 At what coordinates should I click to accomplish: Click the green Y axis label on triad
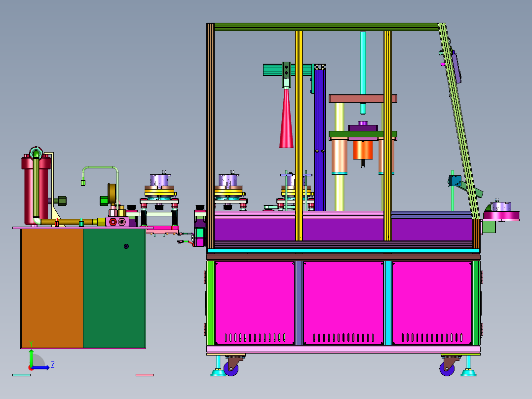click(31, 344)
